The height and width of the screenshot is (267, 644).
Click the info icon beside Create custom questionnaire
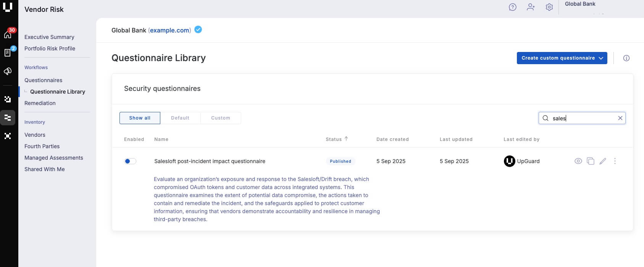[x=626, y=58]
